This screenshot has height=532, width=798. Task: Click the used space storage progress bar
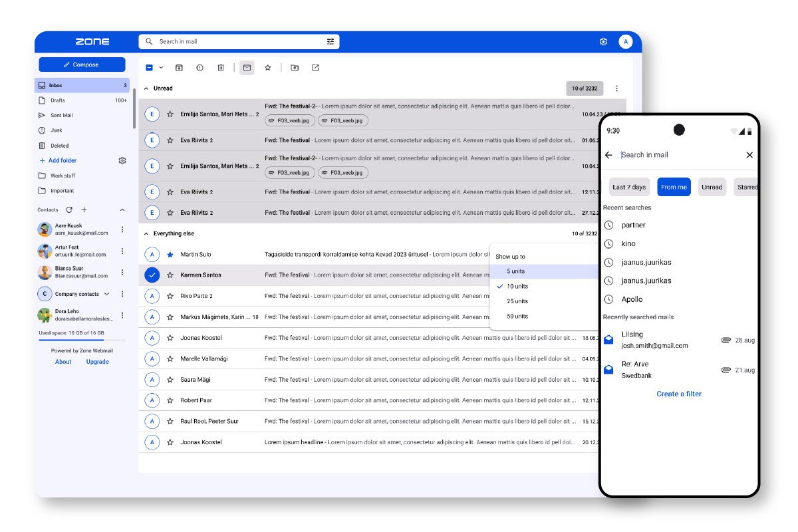82,340
